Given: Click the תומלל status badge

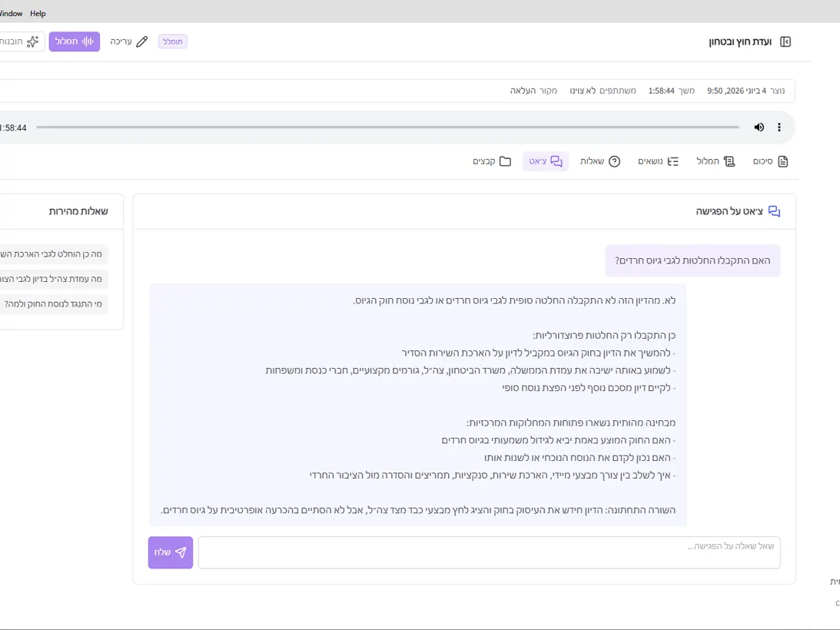Looking at the screenshot, I should coord(172,41).
